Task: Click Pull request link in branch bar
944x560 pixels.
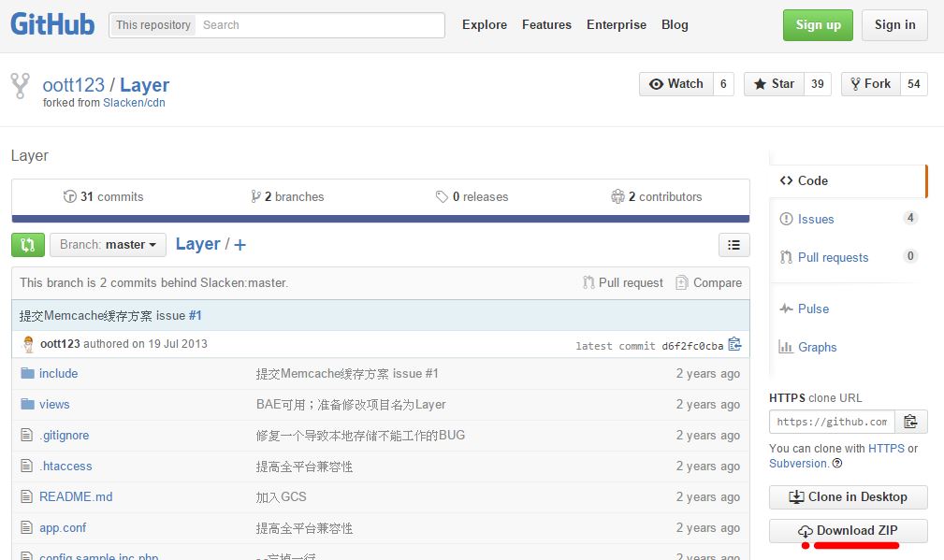Action: coord(623,282)
